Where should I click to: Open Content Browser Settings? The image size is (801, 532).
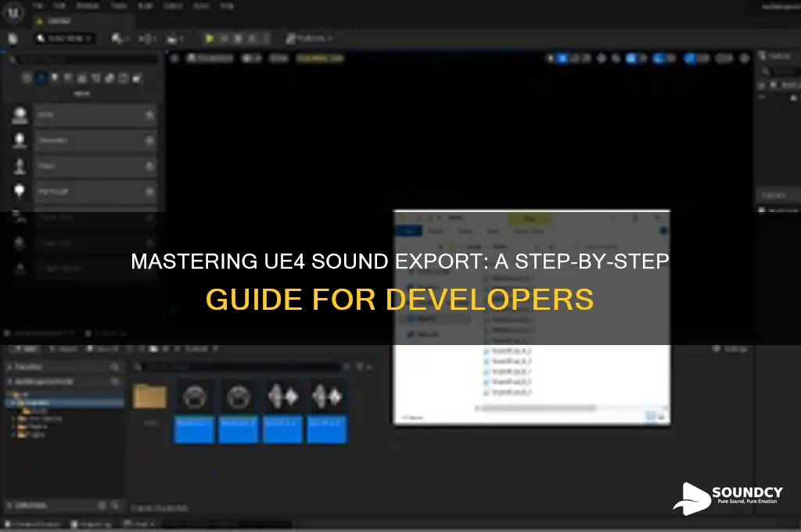(730, 349)
